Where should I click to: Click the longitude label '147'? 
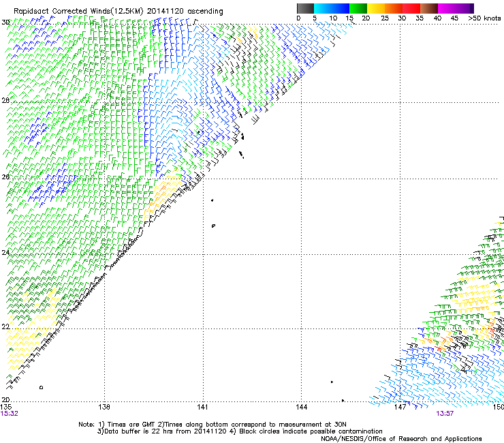click(400, 407)
